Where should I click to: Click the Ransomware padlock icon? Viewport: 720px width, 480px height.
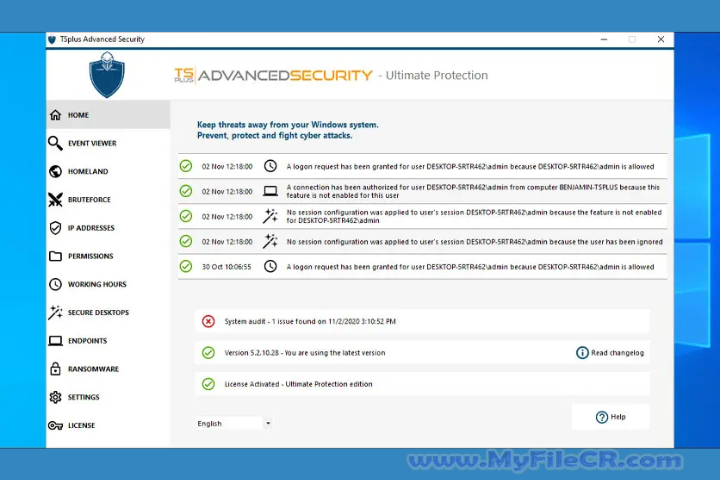tap(55, 369)
